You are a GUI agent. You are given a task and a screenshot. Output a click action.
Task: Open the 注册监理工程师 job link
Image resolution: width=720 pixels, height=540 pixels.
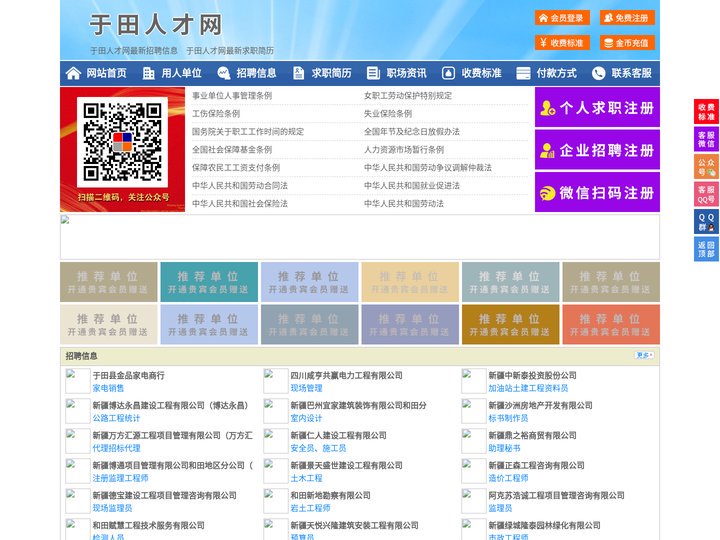pos(120,478)
